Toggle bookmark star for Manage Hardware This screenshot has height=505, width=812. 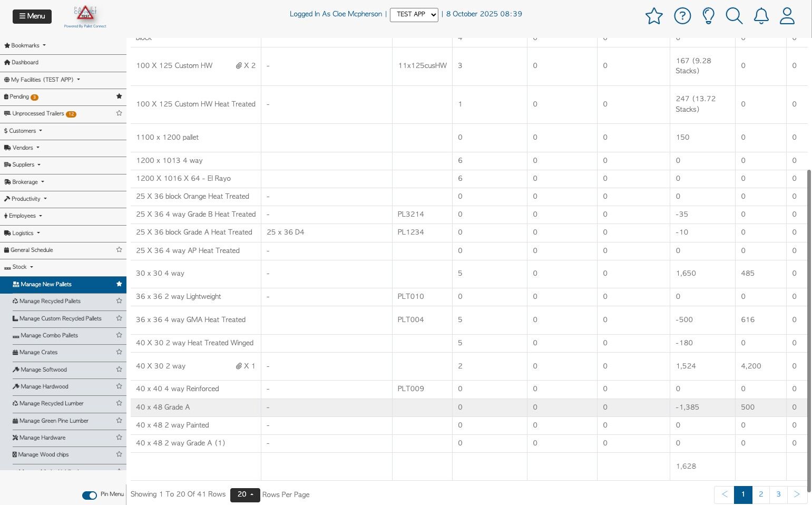[x=119, y=438]
